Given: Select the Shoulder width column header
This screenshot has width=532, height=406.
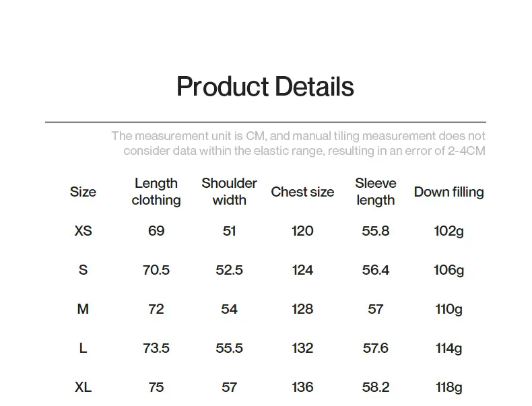Looking at the screenshot, I should pyautogui.click(x=229, y=192).
